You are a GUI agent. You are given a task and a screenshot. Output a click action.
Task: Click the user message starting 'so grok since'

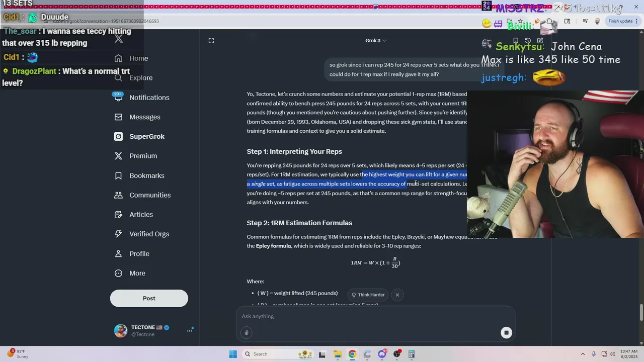tap(414, 69)
